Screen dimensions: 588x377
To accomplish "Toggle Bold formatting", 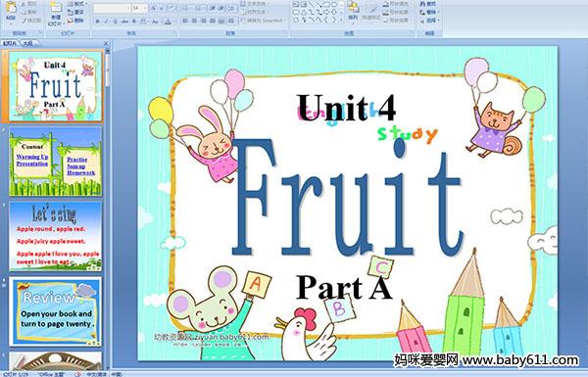I will click(x=97, y=22).
